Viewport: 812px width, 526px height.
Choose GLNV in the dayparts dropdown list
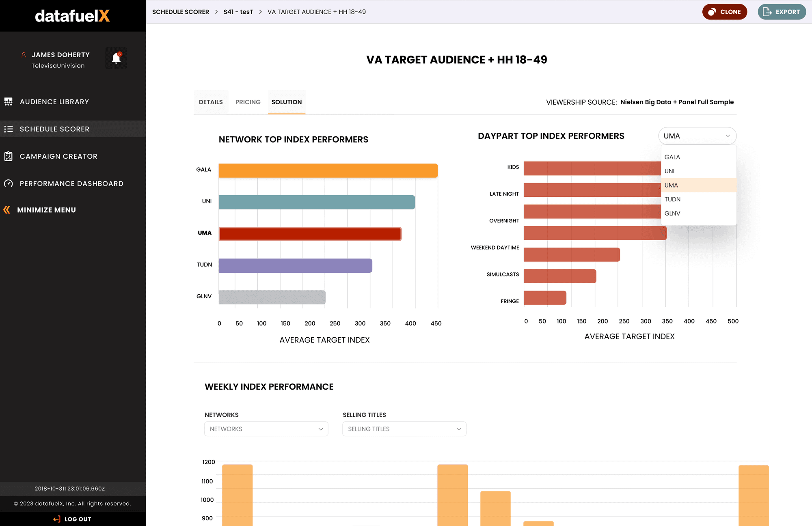pyautogui.click(x=698, y=213)
